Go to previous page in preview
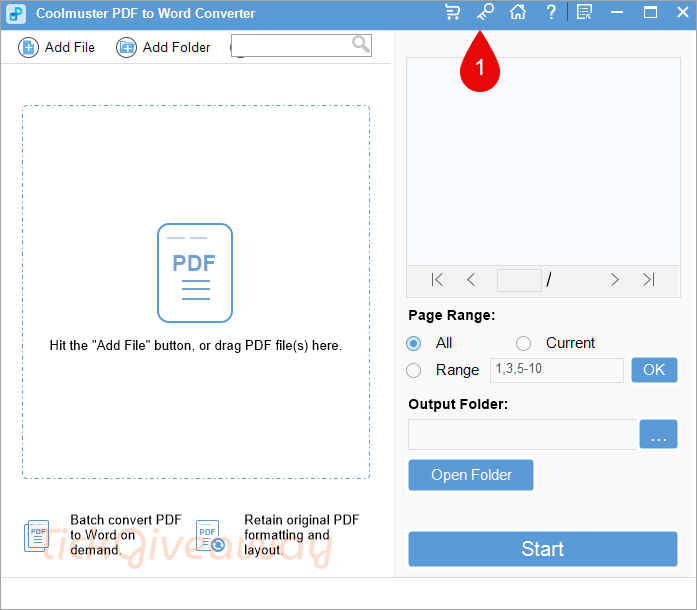This screenshot has width=697, height=610. point(471,280)
